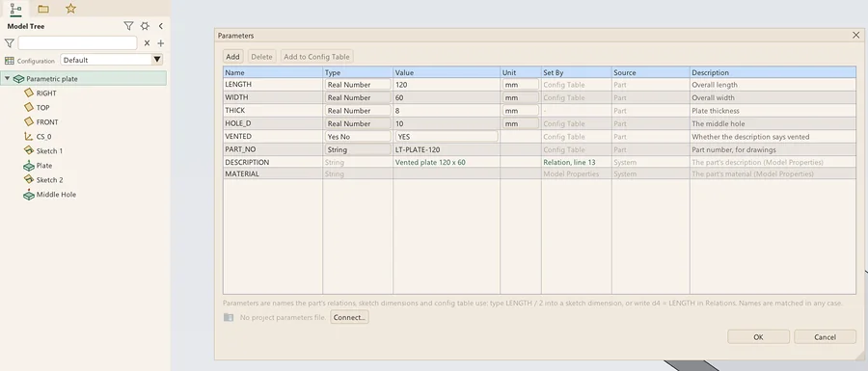Click the plus icon beside search field

point(160,43)
